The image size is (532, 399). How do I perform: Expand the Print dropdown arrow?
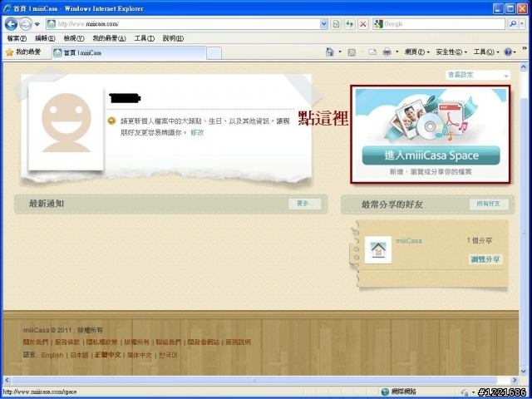(397, 52)
